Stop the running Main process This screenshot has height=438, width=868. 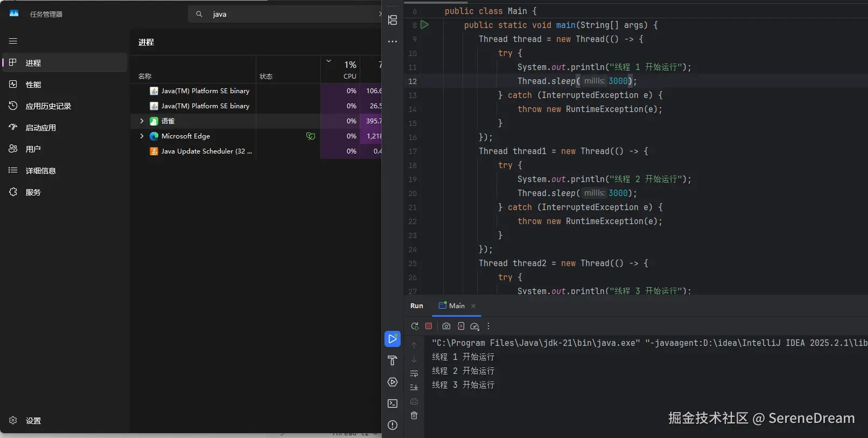tap(429, 326)
